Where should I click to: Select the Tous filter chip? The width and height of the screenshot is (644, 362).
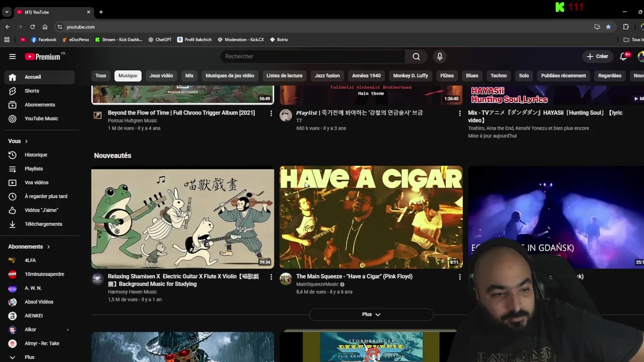101,75
